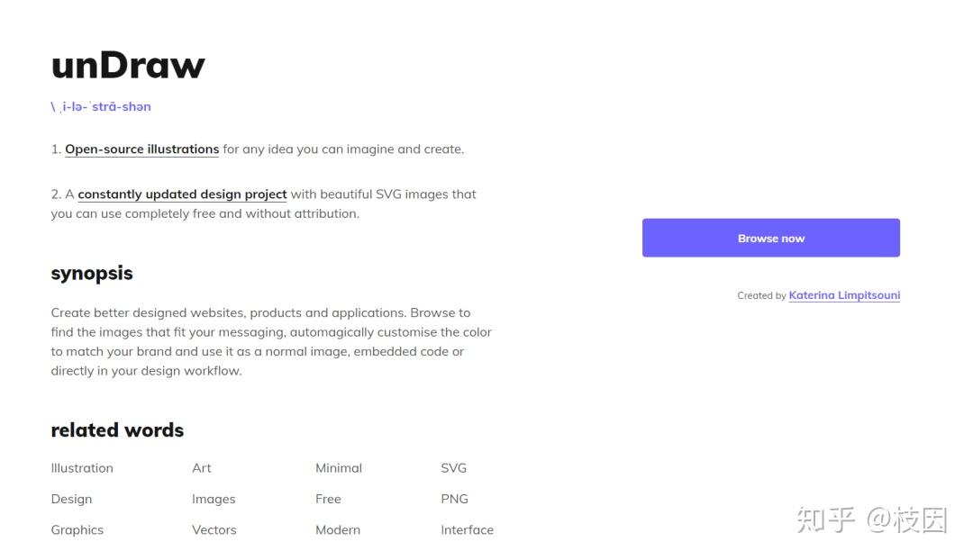Click the Design related word
Screen dimensions: 973x560
(71, 499)
